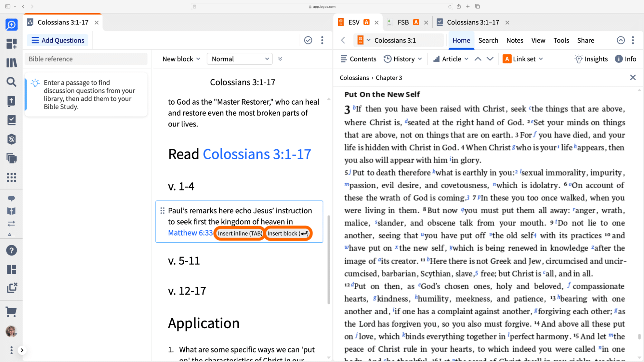Click the circled up-arrow in the ESV ribbon
The image size is (644, 362).
(620, 40)
